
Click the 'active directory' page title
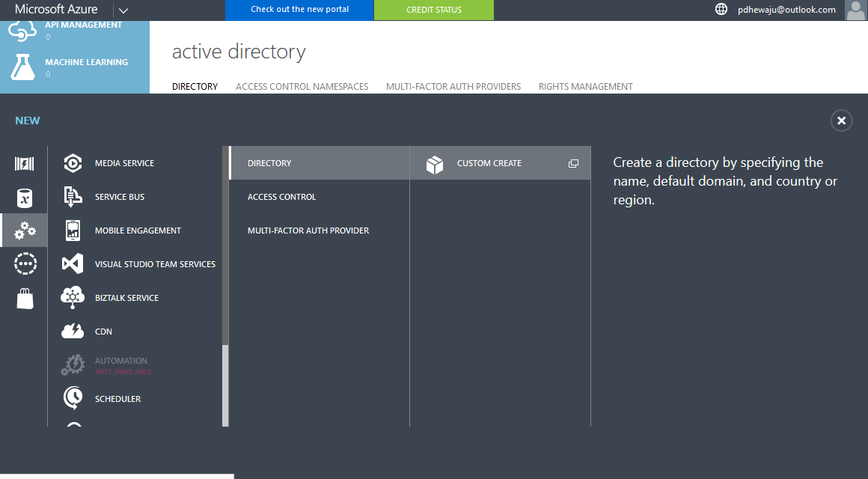click(x=239, y=52)
